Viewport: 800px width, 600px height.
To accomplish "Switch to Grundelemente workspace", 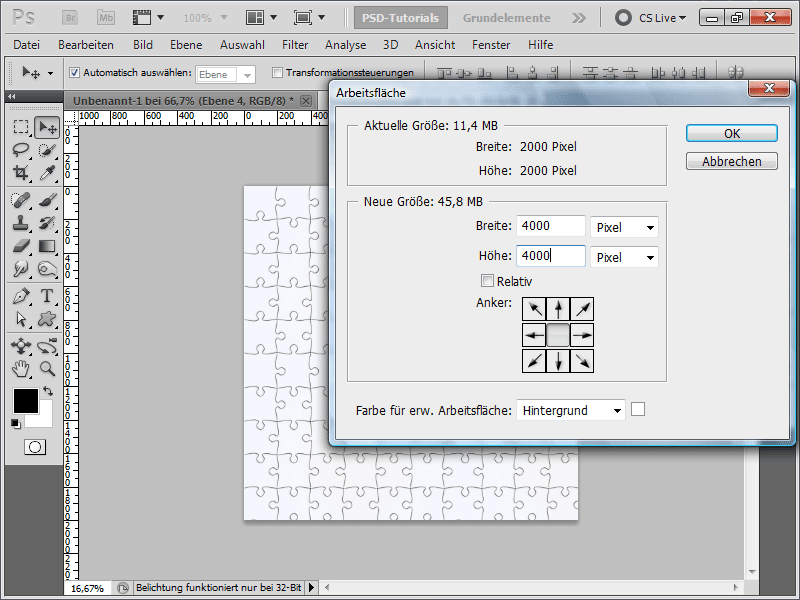I will click(x=506, y=18).
